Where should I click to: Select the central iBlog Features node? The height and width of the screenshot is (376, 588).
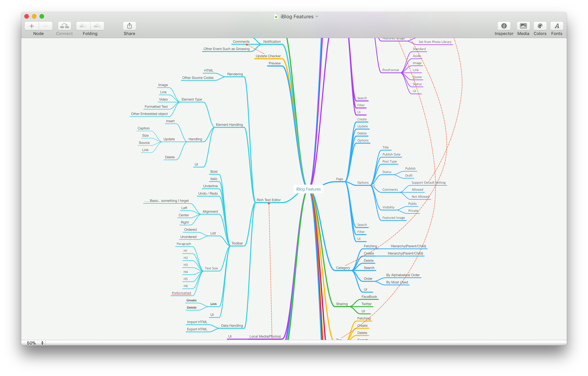tap(308, 189)
